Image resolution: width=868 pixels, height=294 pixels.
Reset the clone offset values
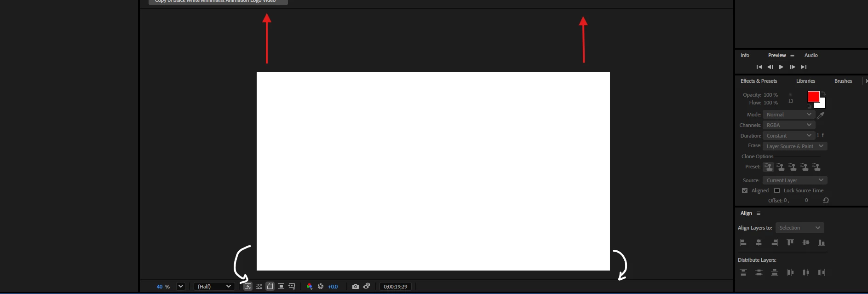(x=826, y=201)
